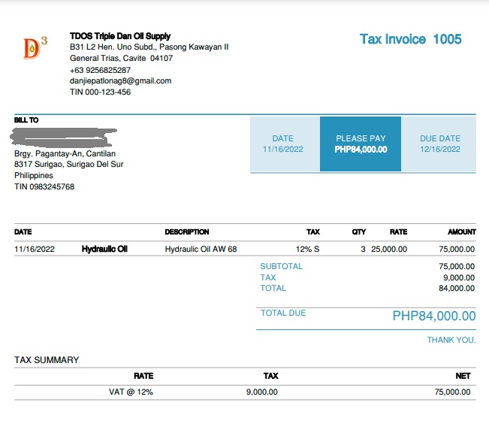Click the TDOS Triple Dan Oil Supply name

[x=120, y=36]
